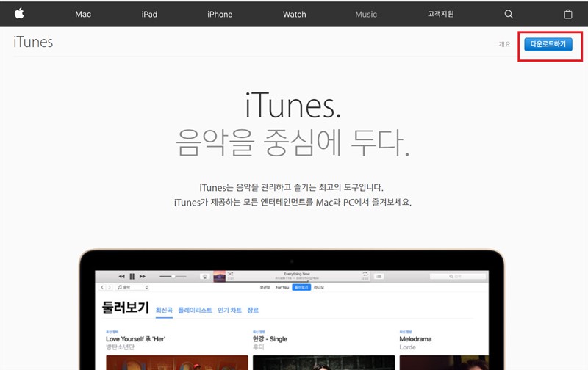Open the 음악 media type dropdown

click(x=133, y=287)
